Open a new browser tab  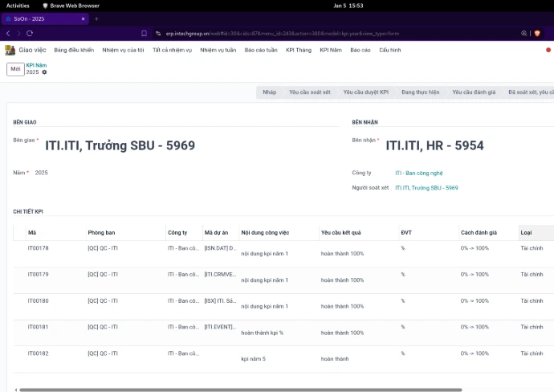click(96, 18)
